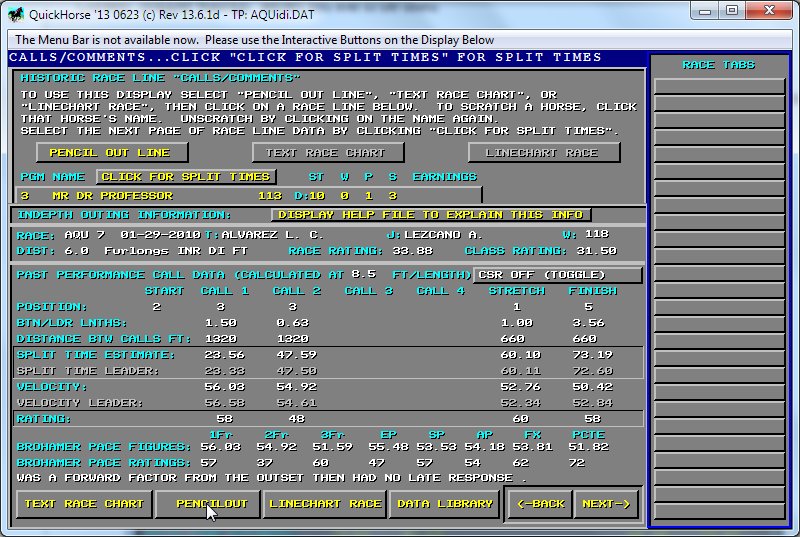Screen dimensions: 800x537
Task: Go back with the <-BACK button
Action: (540, 504)
